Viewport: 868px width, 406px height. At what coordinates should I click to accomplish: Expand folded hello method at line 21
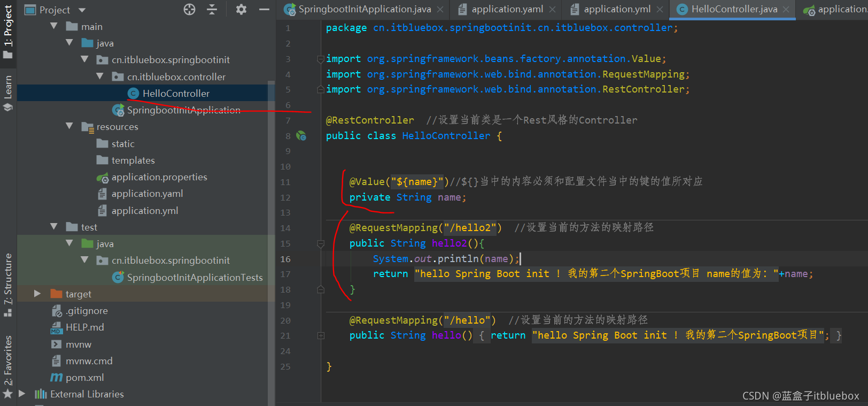pyautogui.click(x=321, y=335)
